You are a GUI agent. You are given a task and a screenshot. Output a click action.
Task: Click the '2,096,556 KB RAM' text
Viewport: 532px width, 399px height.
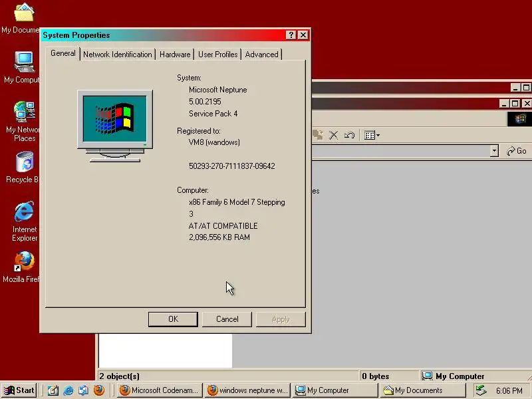click(x=219, y=237)
